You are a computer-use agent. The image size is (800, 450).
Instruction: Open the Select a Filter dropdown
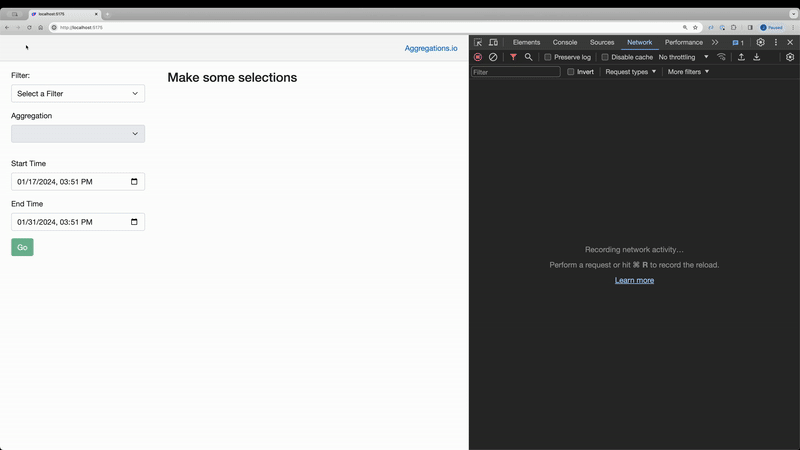point(78,93)
